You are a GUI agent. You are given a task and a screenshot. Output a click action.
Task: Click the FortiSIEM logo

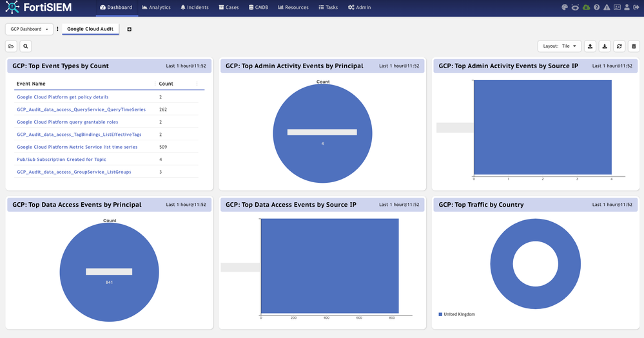click(x=38, y=7)
